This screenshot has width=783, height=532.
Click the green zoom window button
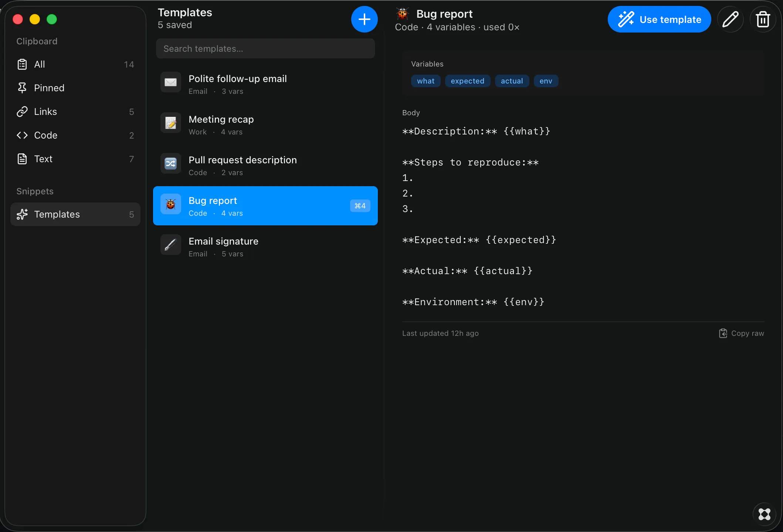point(52,19)
